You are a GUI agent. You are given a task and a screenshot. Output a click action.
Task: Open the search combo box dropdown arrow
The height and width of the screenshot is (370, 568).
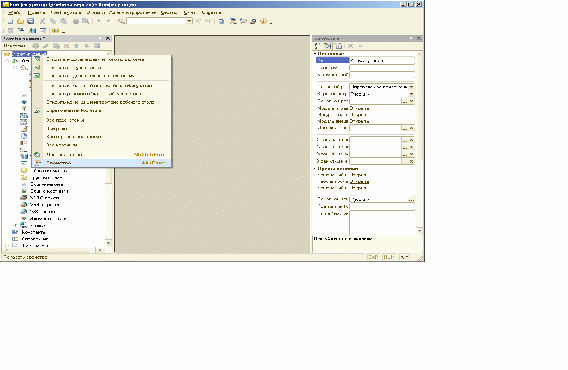point(189,21)
